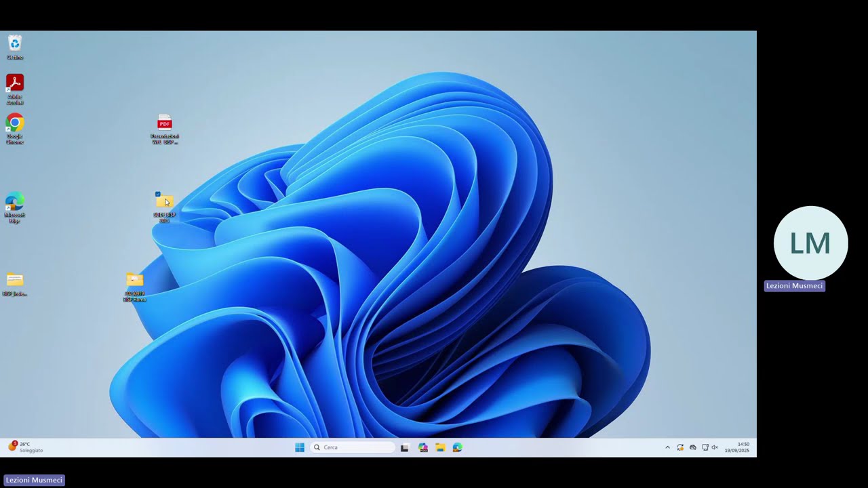
Task: Click the Lezioni Musmeci name tag bottom-left
Action: coord(34,480)
